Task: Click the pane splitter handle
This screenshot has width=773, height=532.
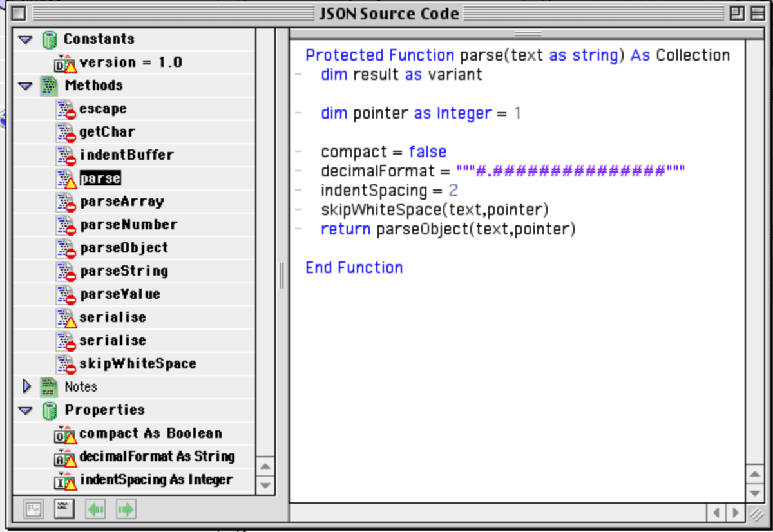Action: 282,275
